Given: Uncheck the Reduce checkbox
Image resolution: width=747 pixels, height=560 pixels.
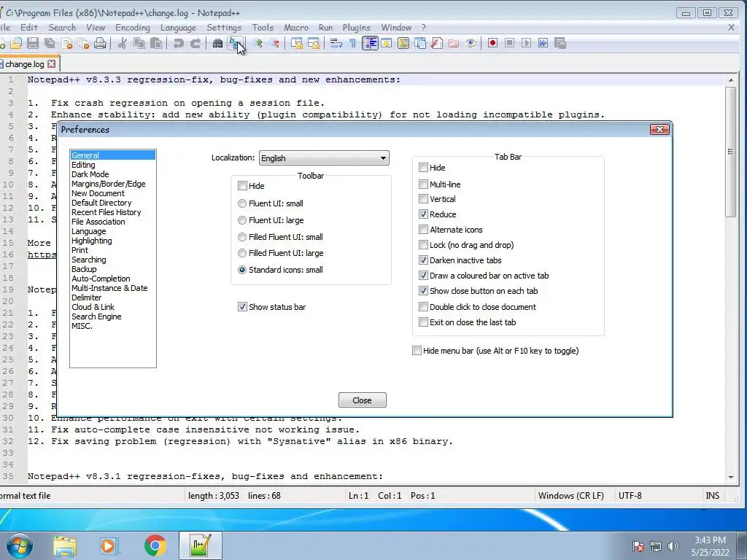Looking at the screenshot, I should point(423,214).
